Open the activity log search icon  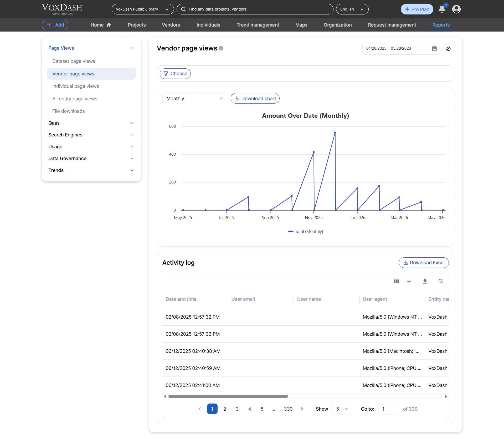pyautogui.click(x=441, y=281)
